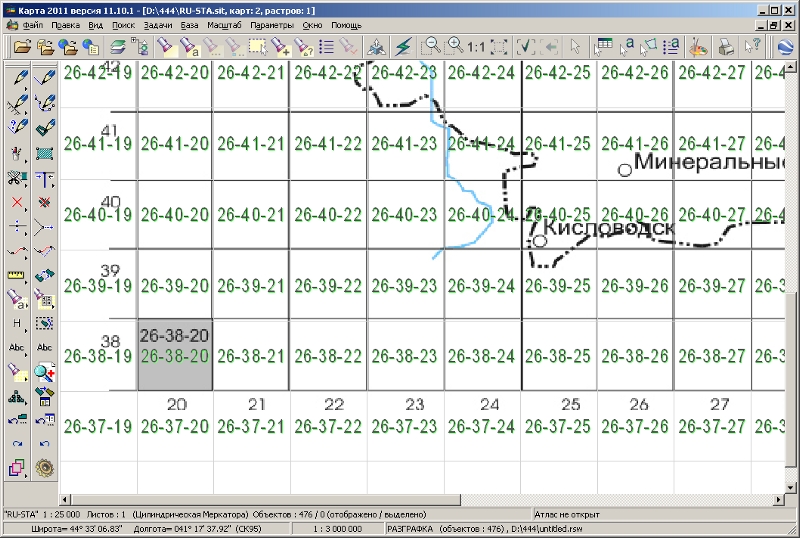This screenshot has height=538, width=800.
Task: Select the teal hatched rectangle tool
Action: tap(45, 153)
